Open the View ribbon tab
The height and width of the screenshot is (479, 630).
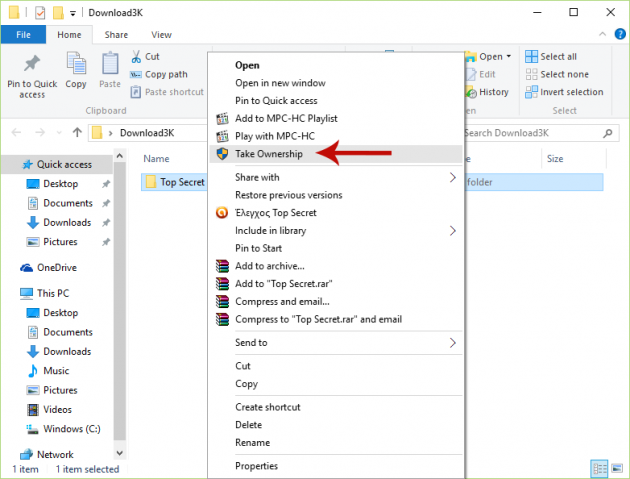[x=161, y=35]
